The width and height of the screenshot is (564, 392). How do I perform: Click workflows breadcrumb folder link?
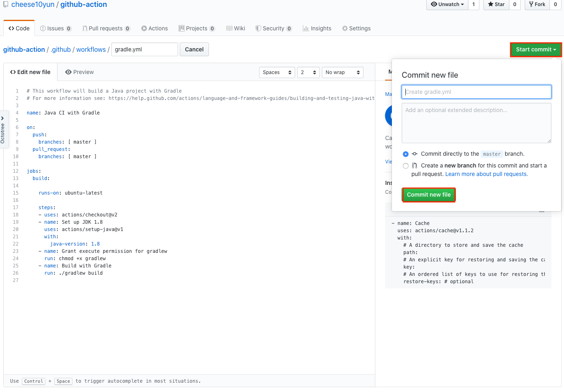point(91,49)
